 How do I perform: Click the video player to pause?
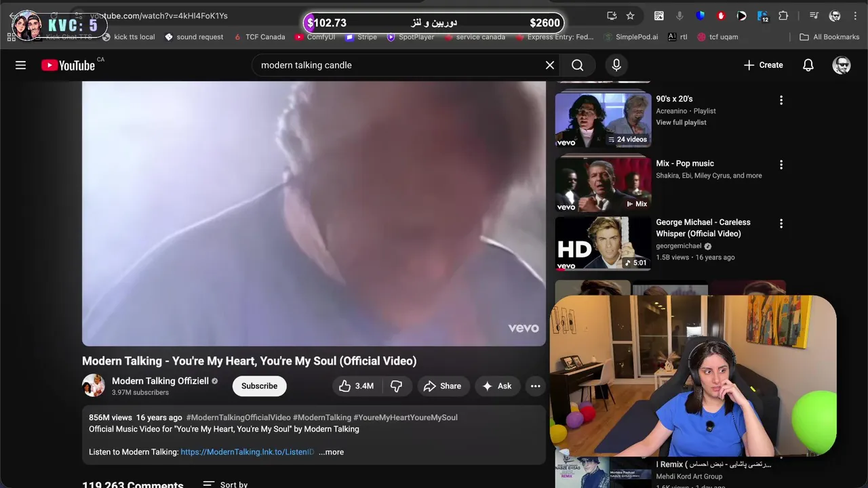click(x=314, y=213)
